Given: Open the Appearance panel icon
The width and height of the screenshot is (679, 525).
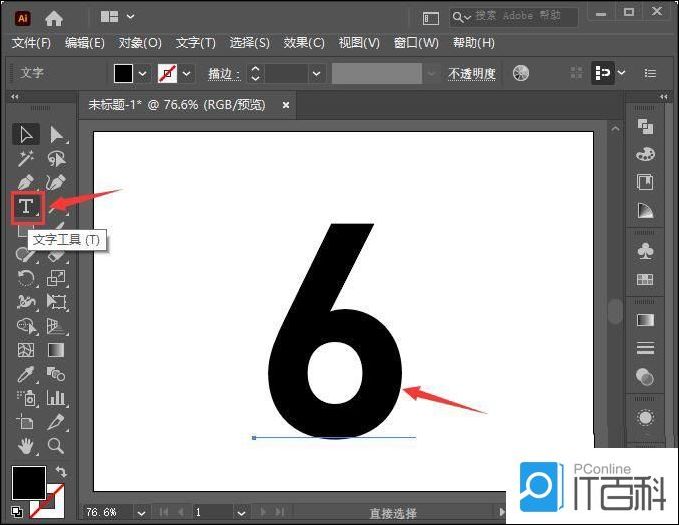Looking at the screenshot, I should point(645,418).
